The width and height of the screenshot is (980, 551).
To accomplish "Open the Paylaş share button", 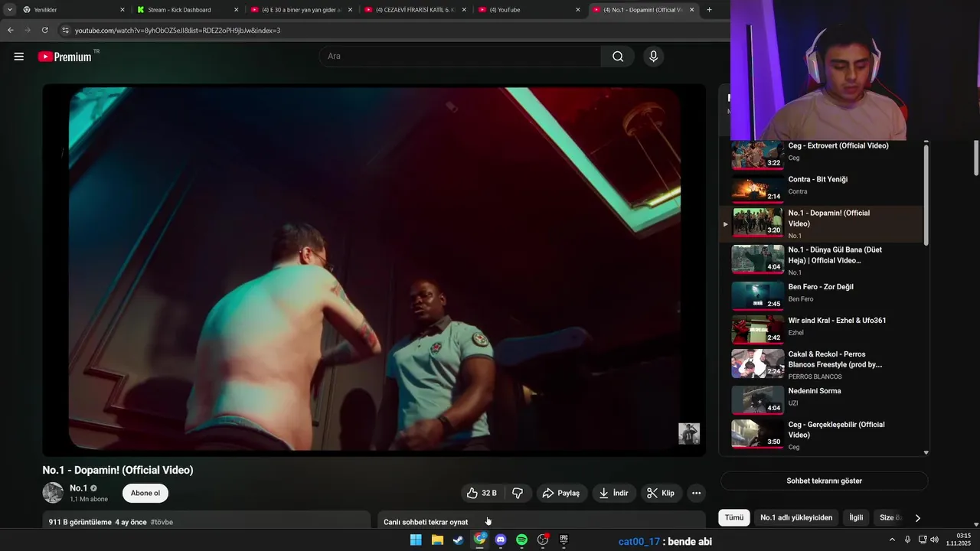I will pyautogui.click(x=561, y=494).
